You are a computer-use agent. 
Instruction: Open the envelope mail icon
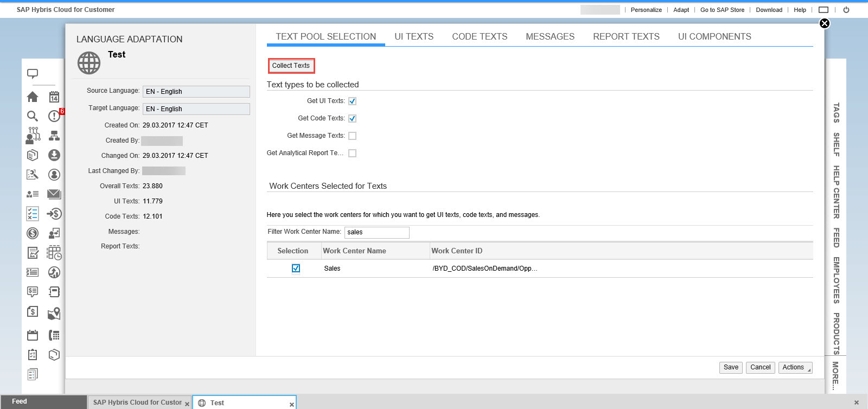[54, 194]
